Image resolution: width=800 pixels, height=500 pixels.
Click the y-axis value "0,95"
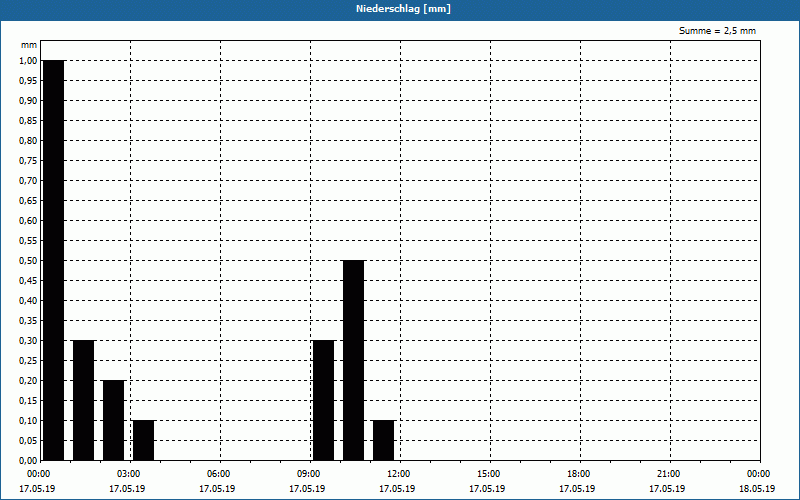point(28,81)
